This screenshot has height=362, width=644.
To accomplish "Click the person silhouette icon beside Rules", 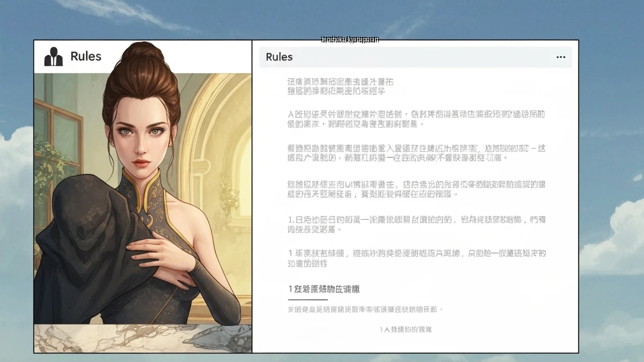I will pos(53,56).
